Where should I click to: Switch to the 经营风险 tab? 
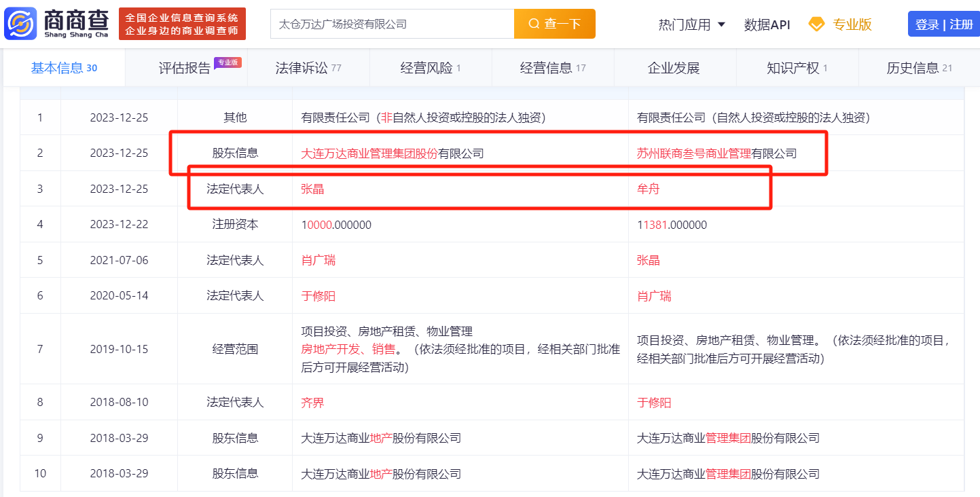[x=431, y=68]
